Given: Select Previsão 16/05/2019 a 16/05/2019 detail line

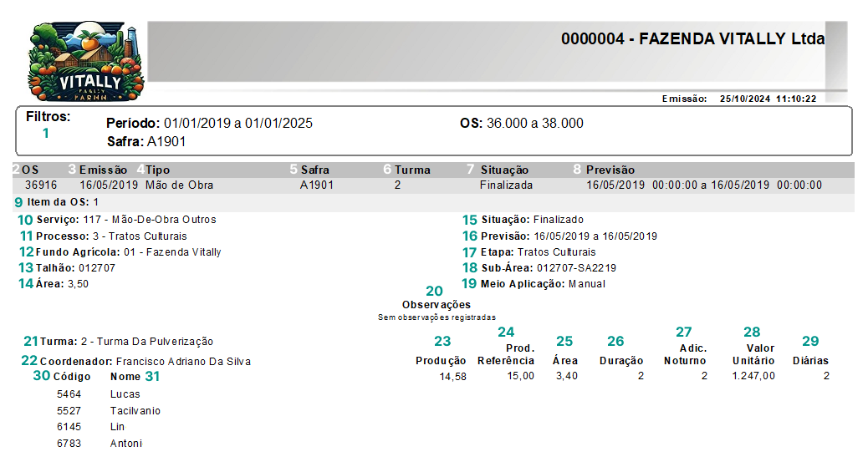Looking at the screenshot, I should click(x=569, y=236).
